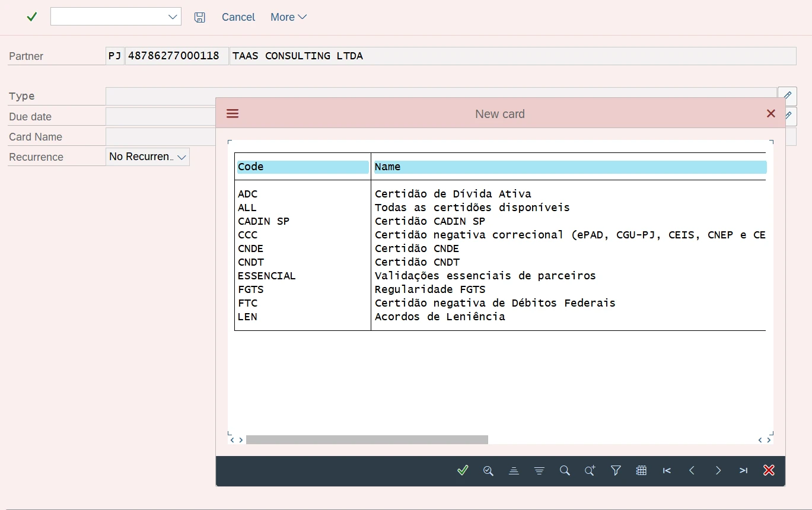
Task: Open the command field dropdown
Action: (x=173, y=17)
